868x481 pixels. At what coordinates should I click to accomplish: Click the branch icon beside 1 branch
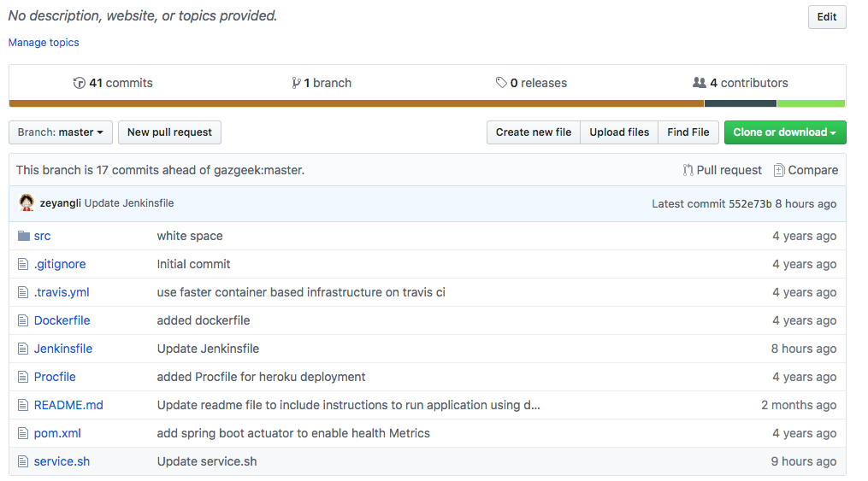[296, 83]
